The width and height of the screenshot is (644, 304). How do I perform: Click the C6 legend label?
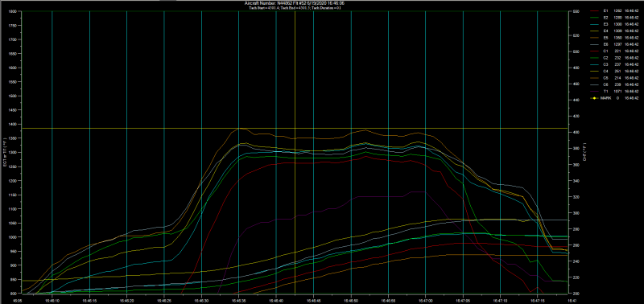(606, 84)
